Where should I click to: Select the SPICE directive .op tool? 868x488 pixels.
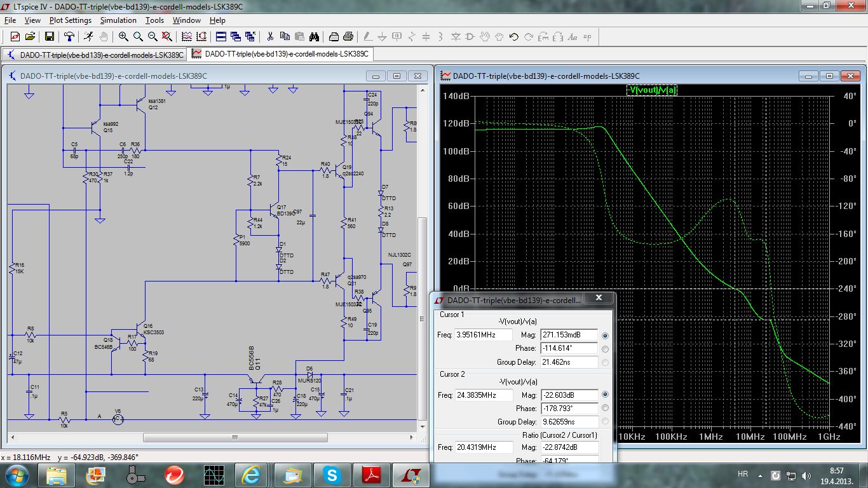[587, 37]
